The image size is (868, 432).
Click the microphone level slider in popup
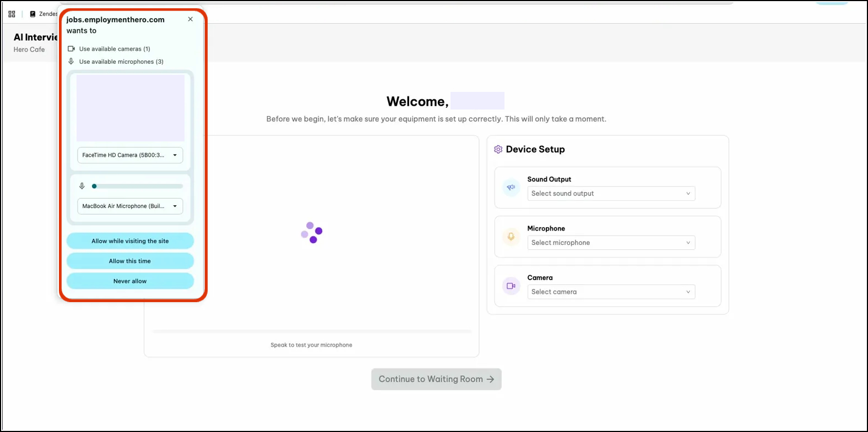[x=138, y=187]
